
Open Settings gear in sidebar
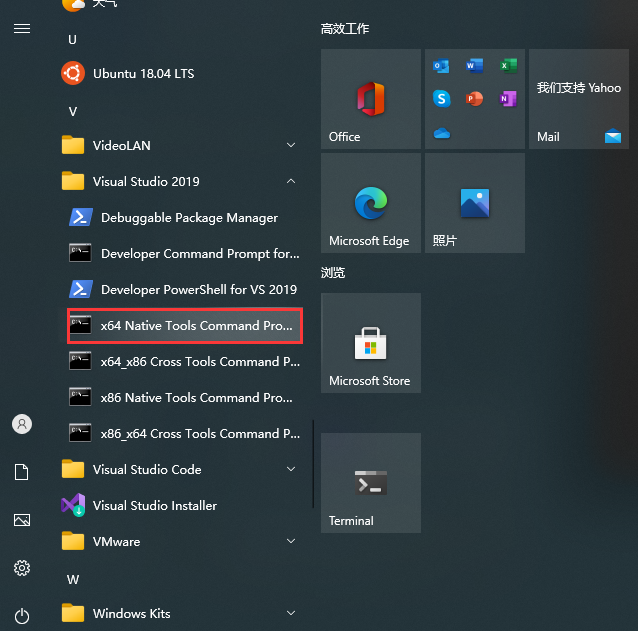click(22, 568)
